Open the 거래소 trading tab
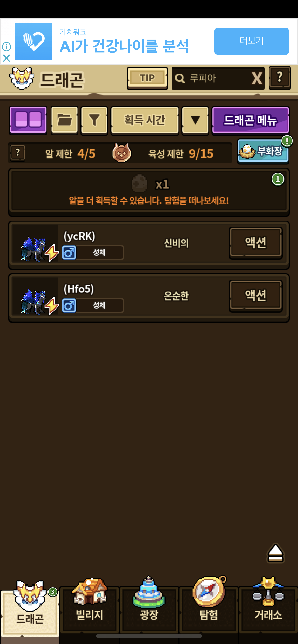Screen dimensions: 298x644 coord(268,605)
